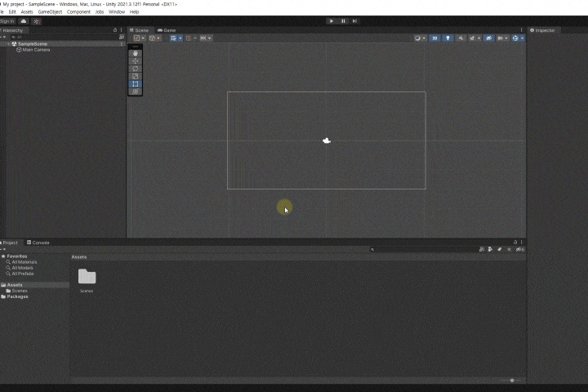This screenshot has width=588, height=392.
Task: Switch to the Game tab
Action: [x=167, y=30]
